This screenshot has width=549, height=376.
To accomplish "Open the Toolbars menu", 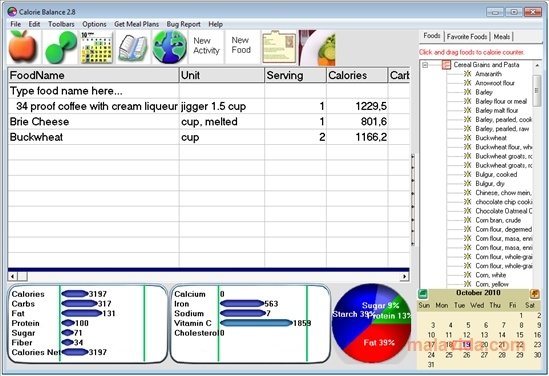I will point(61,24).
